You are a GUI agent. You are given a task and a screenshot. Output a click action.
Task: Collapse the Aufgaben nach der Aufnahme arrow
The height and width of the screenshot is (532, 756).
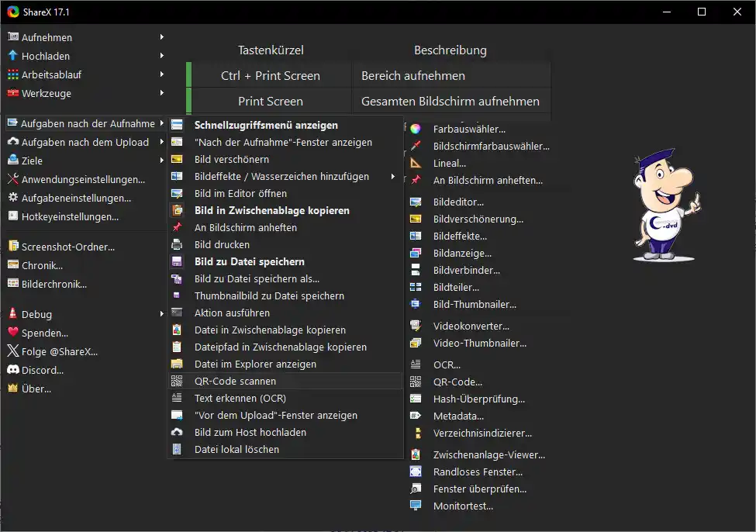(162, 123)
